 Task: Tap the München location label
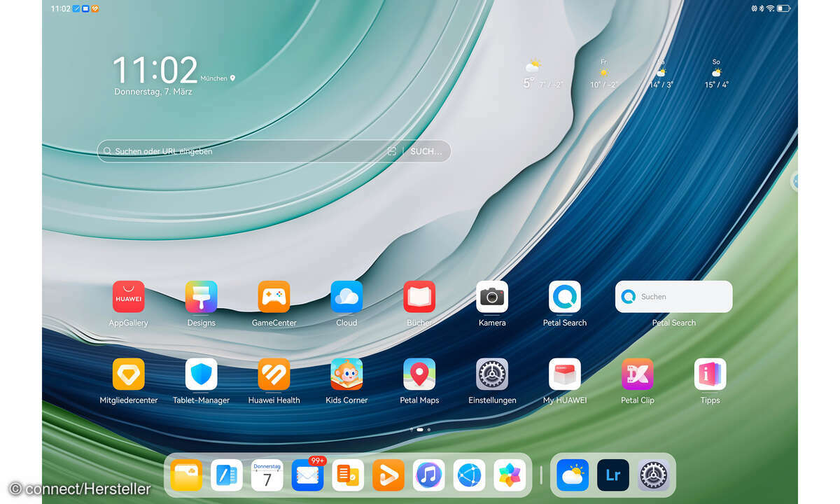[218, 78]
